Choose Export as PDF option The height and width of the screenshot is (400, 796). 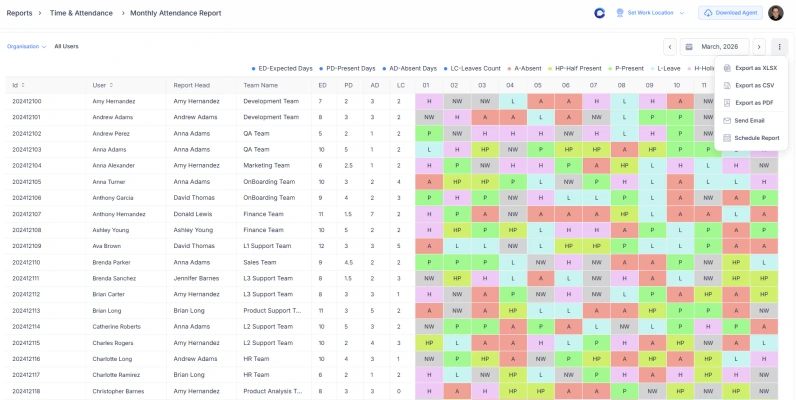point(754,102)
